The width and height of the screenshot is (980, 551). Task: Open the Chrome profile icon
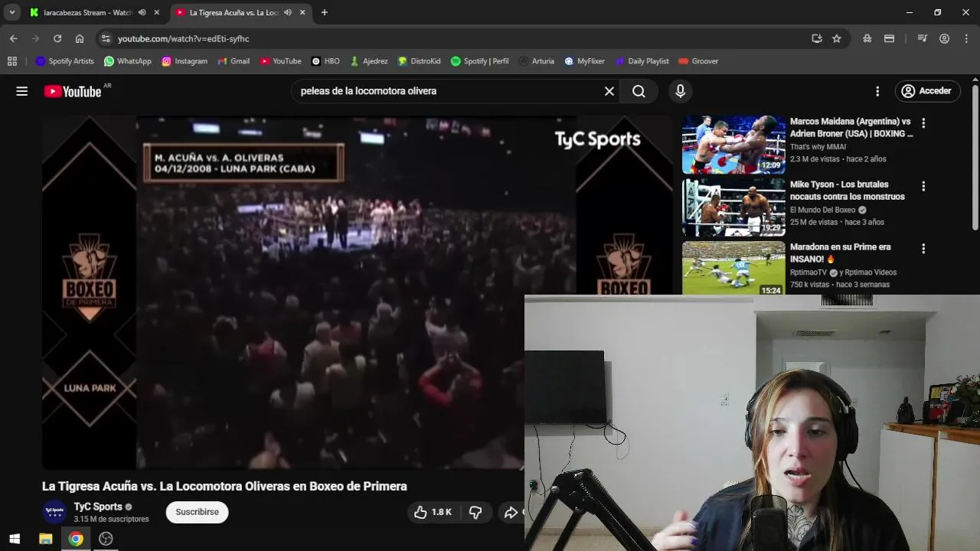point(945,38)
